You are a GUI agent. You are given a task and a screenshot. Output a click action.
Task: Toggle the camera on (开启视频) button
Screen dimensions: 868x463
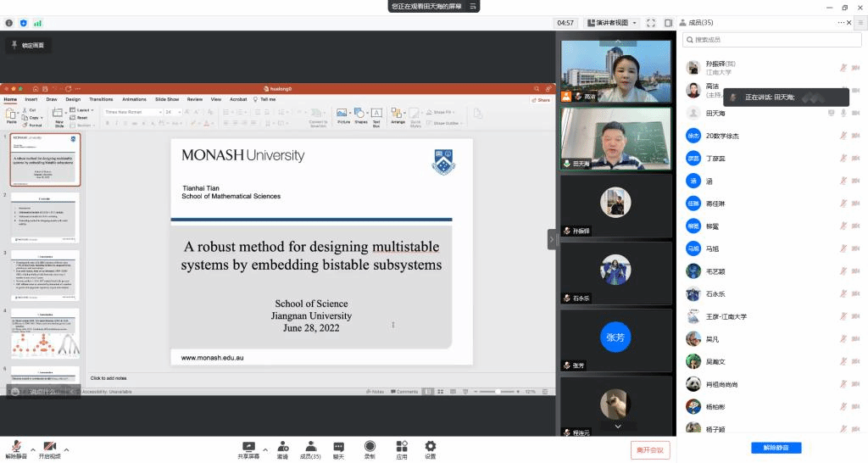tap(49, 448)
